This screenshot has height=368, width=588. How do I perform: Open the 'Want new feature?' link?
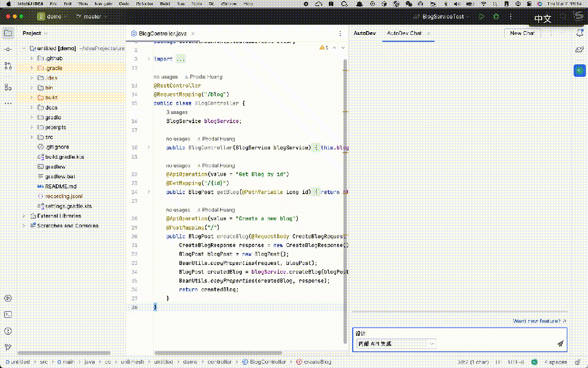[x=539, y=321]
